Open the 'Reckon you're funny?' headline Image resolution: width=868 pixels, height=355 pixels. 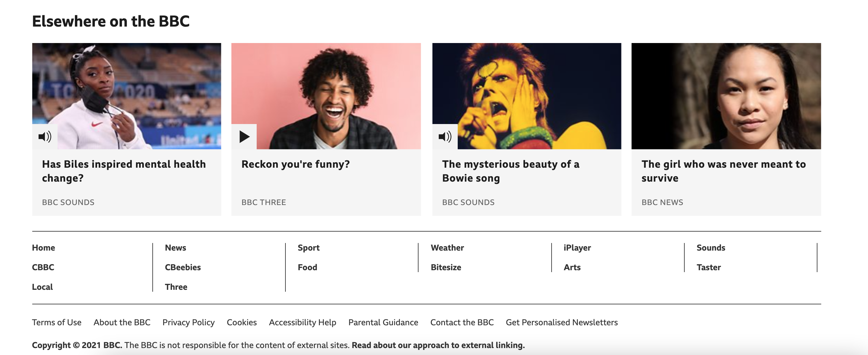tap(296, 164)
